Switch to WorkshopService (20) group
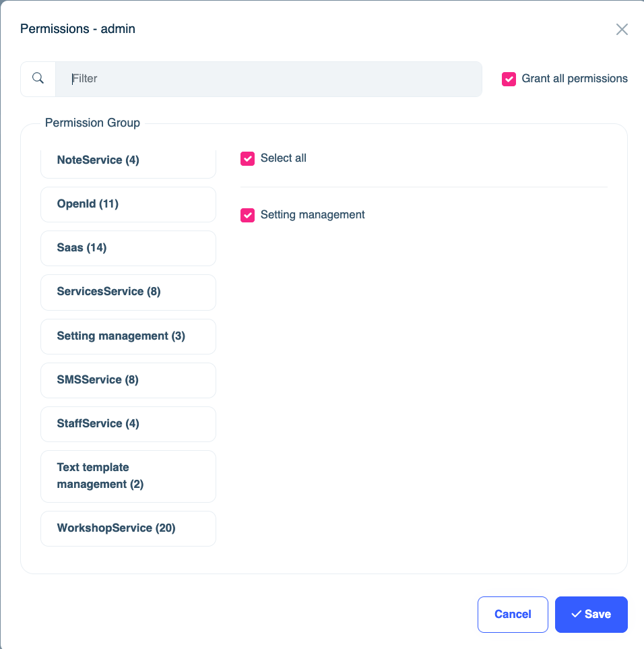Viewport: 644px width, 649px height. click(x=128, y=528)
